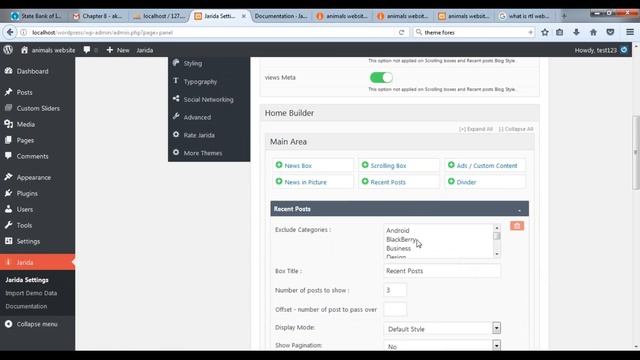
Task: Add an Ads / Custom Content block
Action: tap(485, 165)
